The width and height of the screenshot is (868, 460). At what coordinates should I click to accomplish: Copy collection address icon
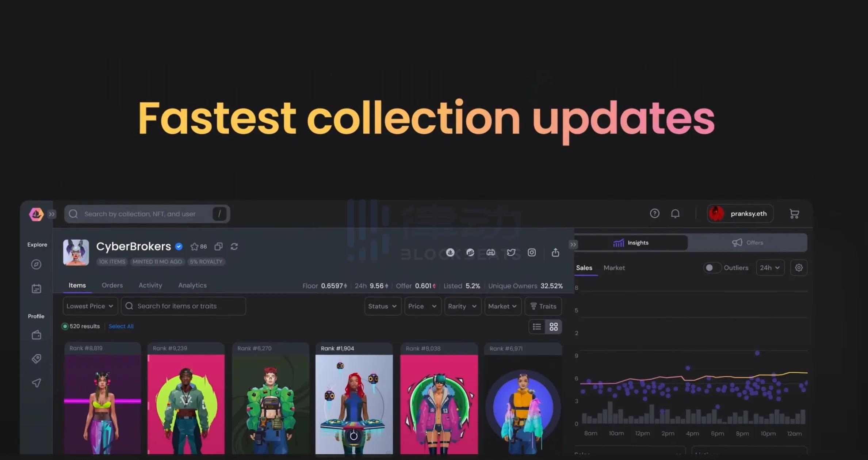pyautogui.click(x=218, y=247)
